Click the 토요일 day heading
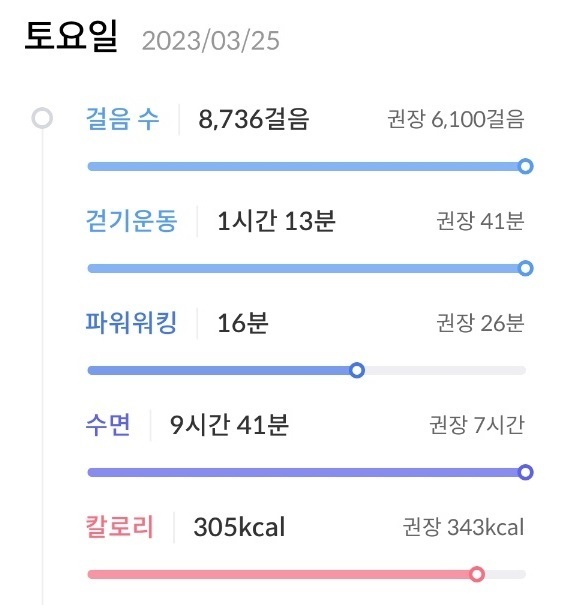The height and width of the screenshot is (605, 580). [71, 36]
